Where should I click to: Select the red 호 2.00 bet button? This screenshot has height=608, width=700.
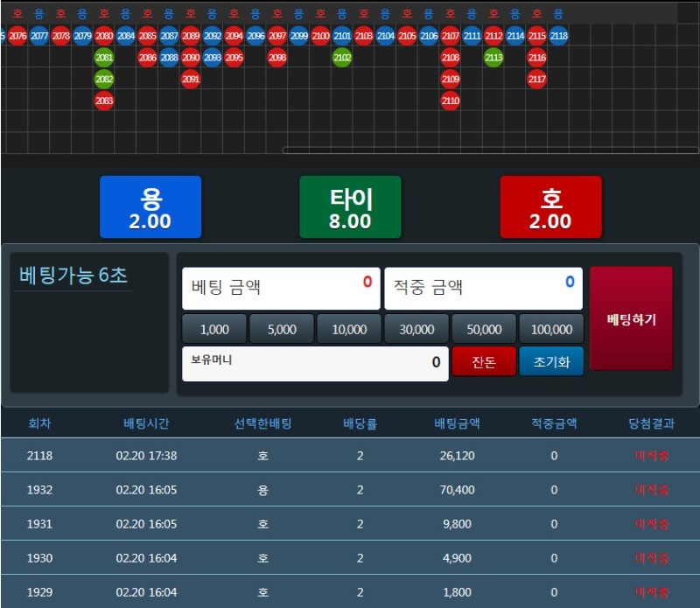tap(551, 206)
